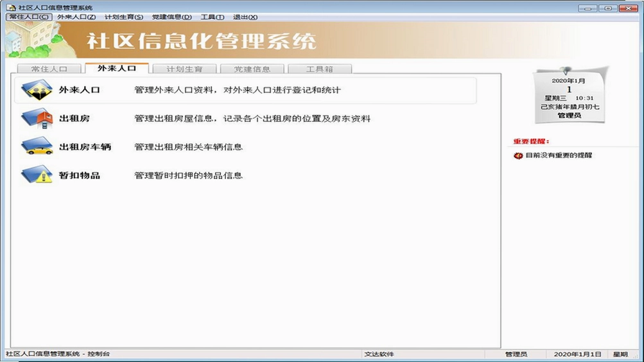The height and width of the screenshot is (362, 644).
Task: Open the 工具(T) menu
Action: point(213,17)
